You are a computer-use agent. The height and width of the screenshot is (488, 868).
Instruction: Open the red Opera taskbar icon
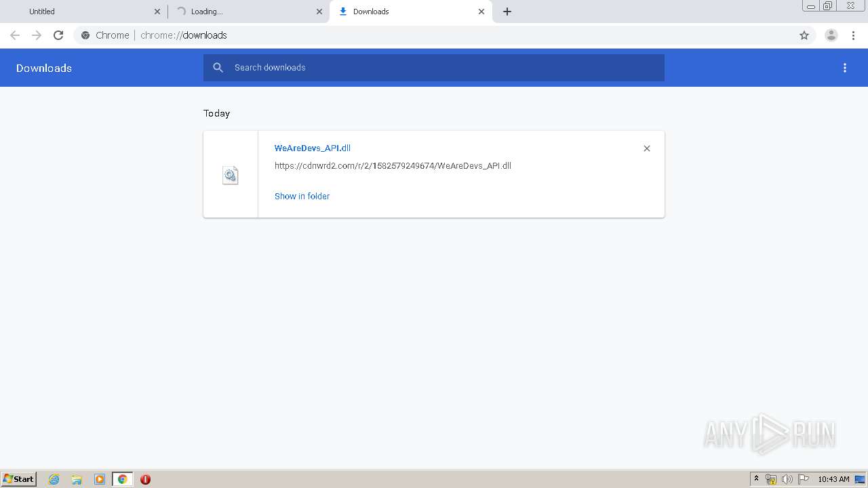click(x=145, y=479)
